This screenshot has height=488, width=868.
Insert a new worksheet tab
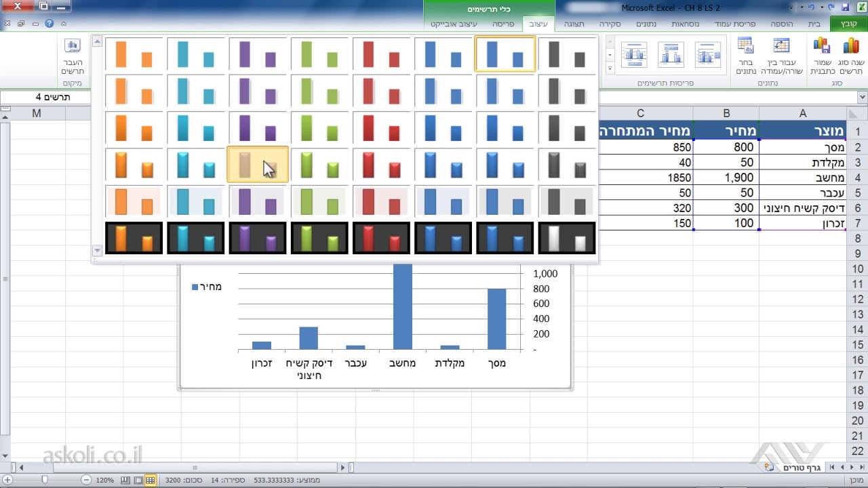tap(768, 468)
